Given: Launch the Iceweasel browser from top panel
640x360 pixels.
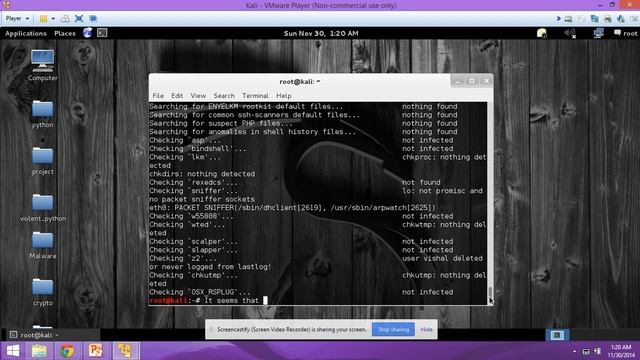Looking at the screenshot, I should point(87,33).
